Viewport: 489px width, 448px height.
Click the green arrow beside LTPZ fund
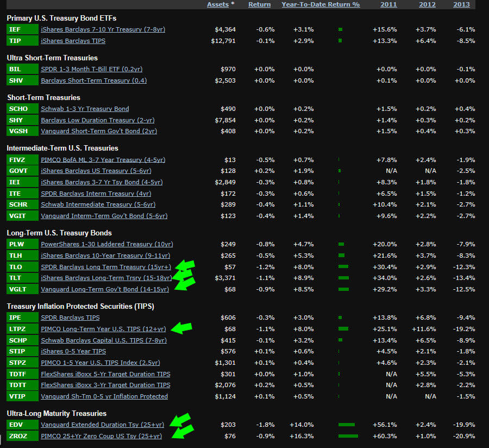(x=182, y=328)
